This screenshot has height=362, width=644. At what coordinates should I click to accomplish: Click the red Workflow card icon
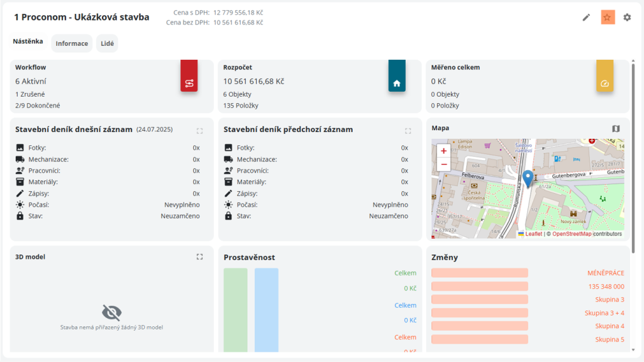tap(189, 83)
